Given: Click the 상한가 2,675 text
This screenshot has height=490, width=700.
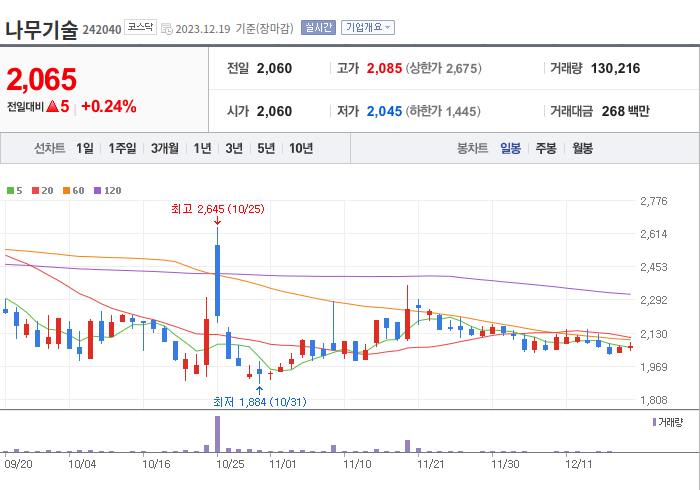Looking at the screenshot, I should [443, 68].
